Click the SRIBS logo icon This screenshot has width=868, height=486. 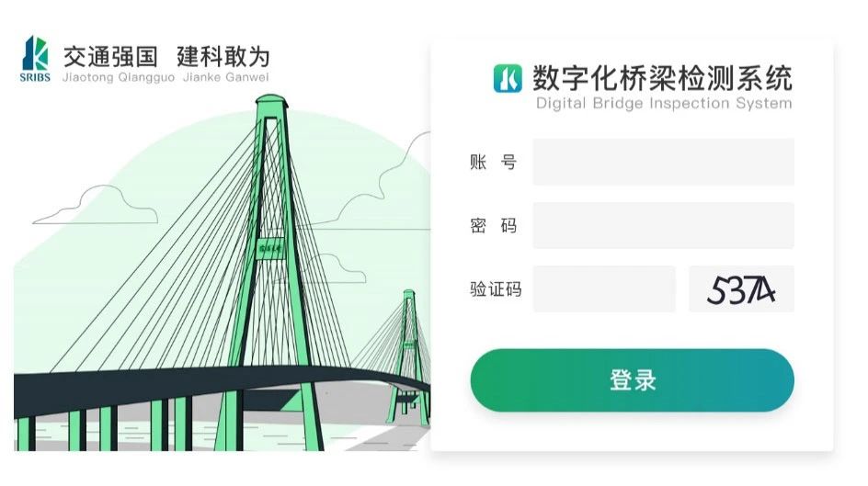tap(35, 59)
